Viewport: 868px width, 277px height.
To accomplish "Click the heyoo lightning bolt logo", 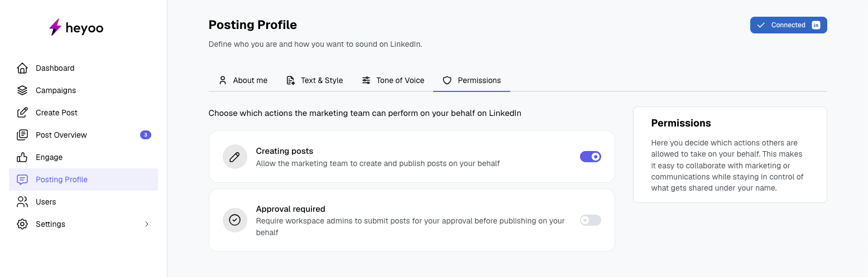I will [x=55, y=27].
